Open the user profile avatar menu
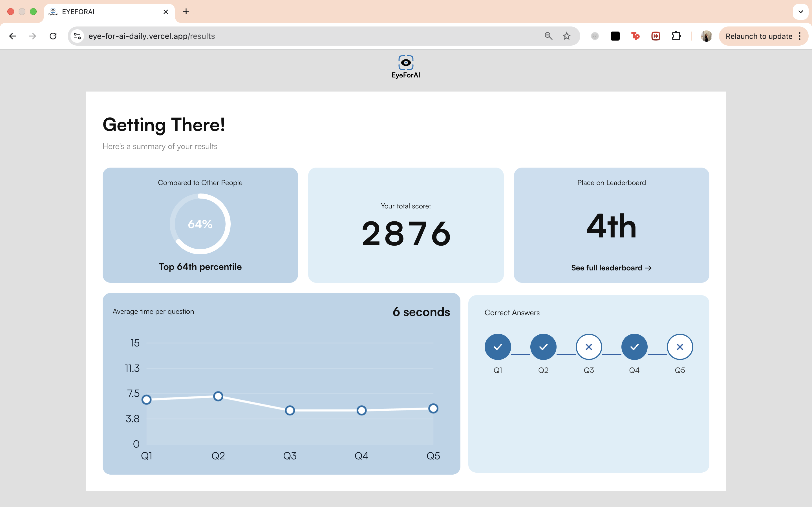The width and height of the screenshot is (812, 507). tap(706, 36)
